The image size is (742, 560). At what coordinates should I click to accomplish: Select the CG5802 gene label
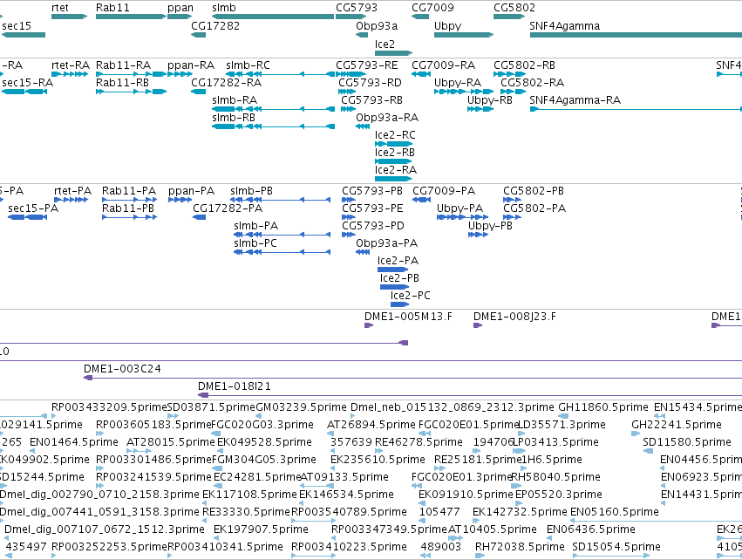tap(514, 8)
